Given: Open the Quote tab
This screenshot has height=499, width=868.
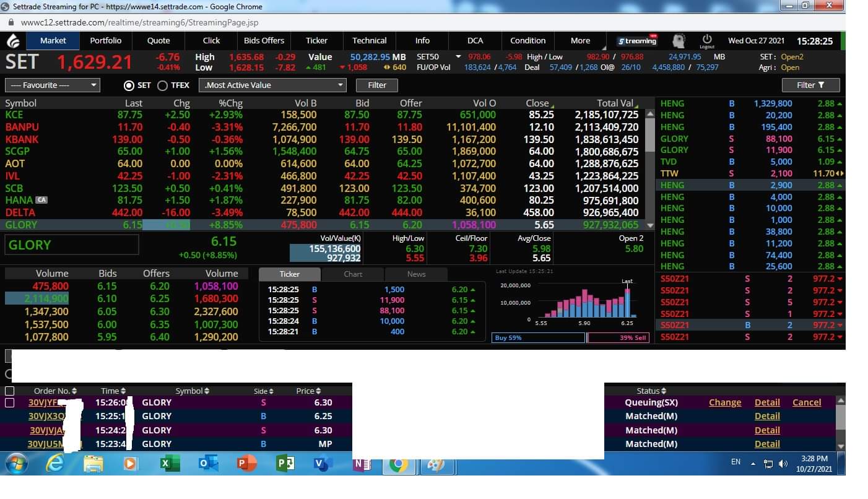Looking at the screenshot, I should tap(158, 41).
